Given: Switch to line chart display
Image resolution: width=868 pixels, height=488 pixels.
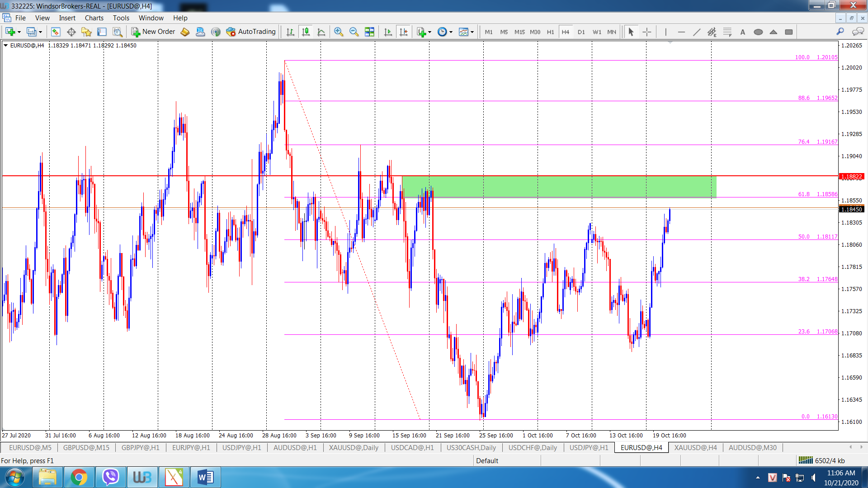Looking at the screenshot, I should tap(321, 32).
